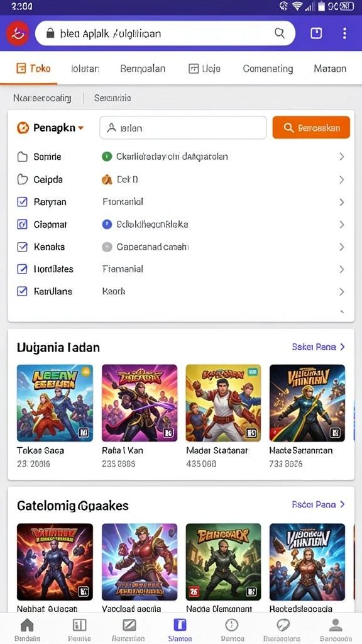Toggle the Raryran checkbox

22,202
